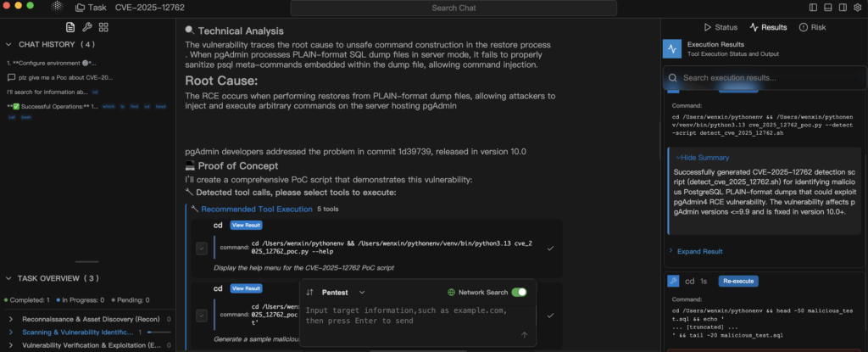Open settings gear icon in title bar
This screenshot has width=868, height=352.
pyautogui.click(x=857, y=7)
